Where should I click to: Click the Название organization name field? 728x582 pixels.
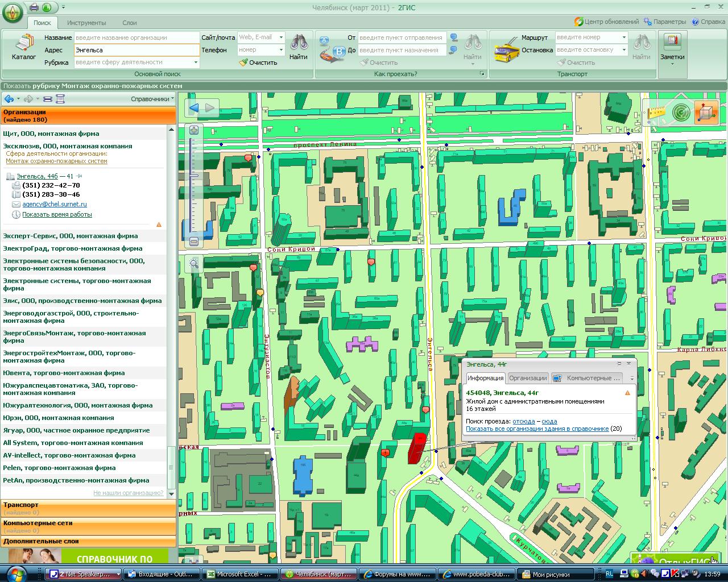point(136,38)
